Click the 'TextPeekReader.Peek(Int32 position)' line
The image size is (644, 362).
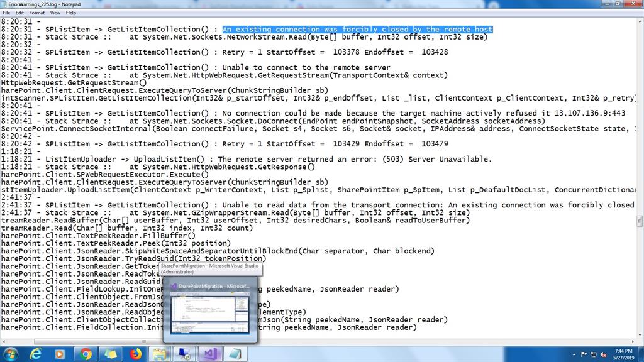pos(116,243)
